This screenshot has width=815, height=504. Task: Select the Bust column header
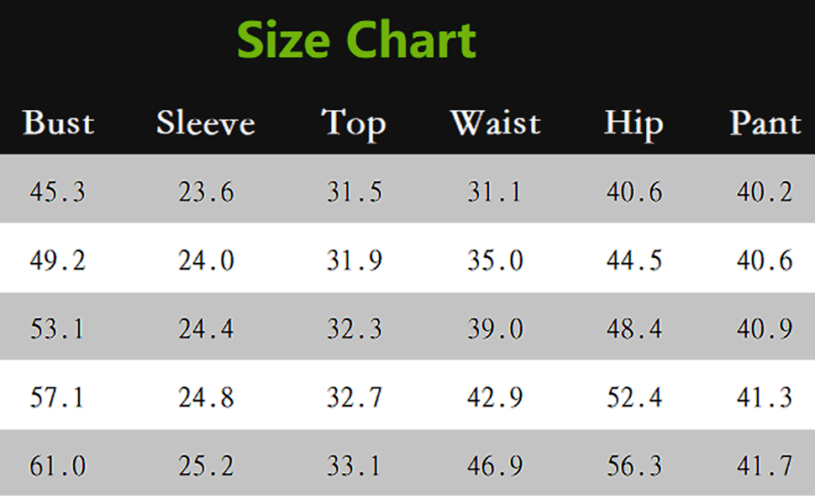tap(58, 123)
